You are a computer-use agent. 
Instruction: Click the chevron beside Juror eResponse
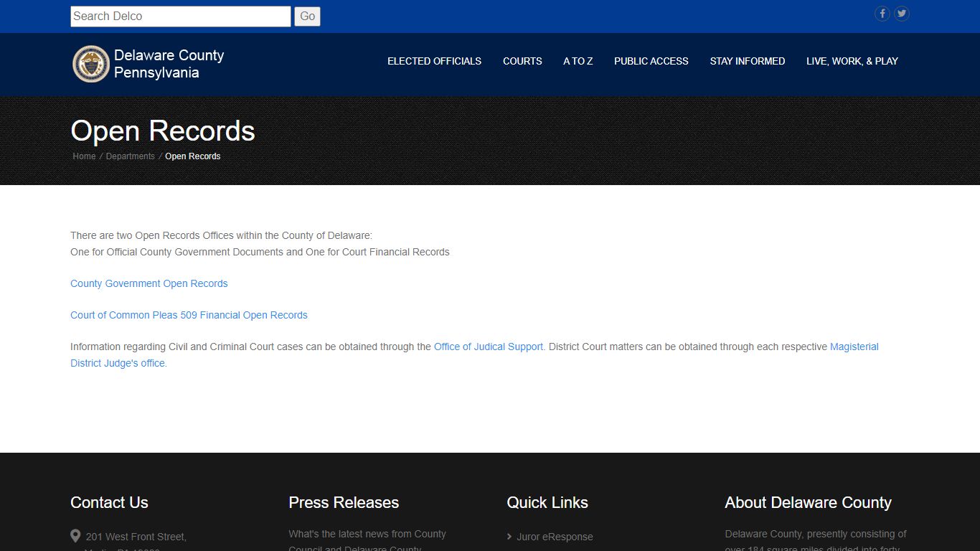tap(509, 537)
